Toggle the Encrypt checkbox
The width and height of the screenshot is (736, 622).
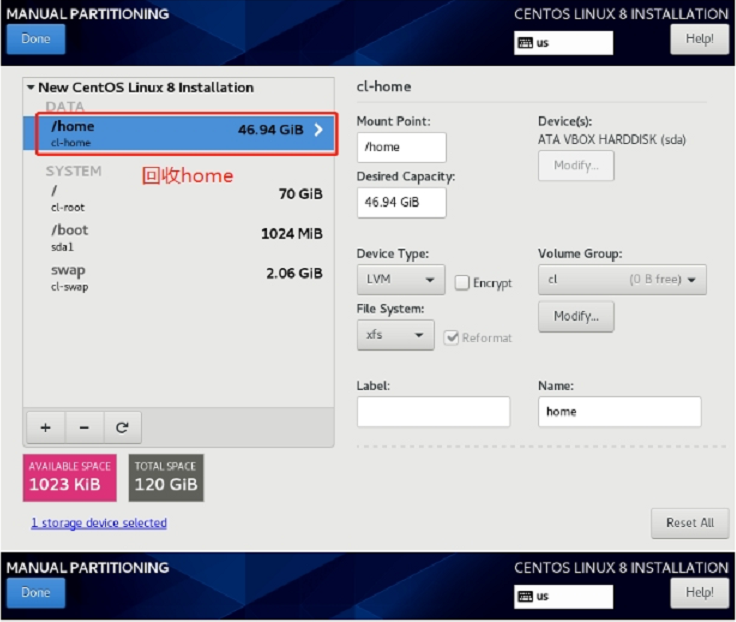tap(461, 282)
